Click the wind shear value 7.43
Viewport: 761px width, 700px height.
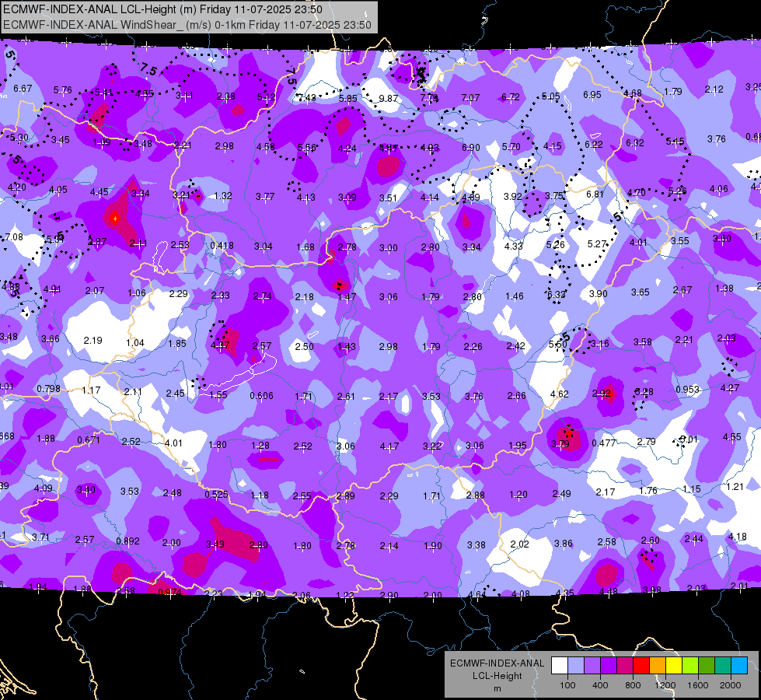(306, 98)
